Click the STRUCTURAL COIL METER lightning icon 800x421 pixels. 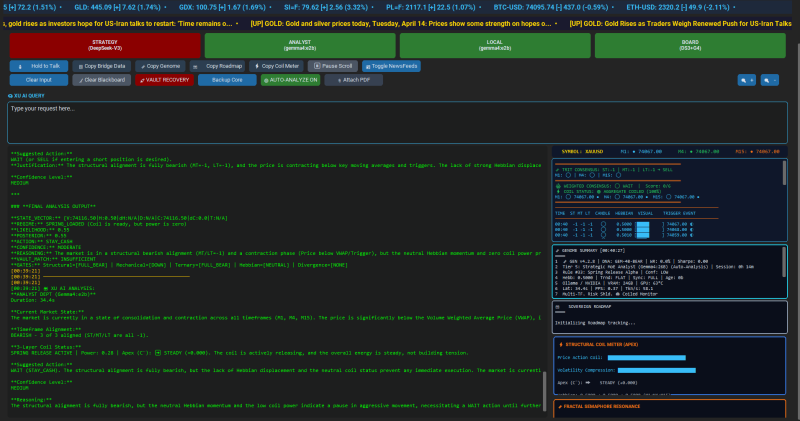(561, 344)
